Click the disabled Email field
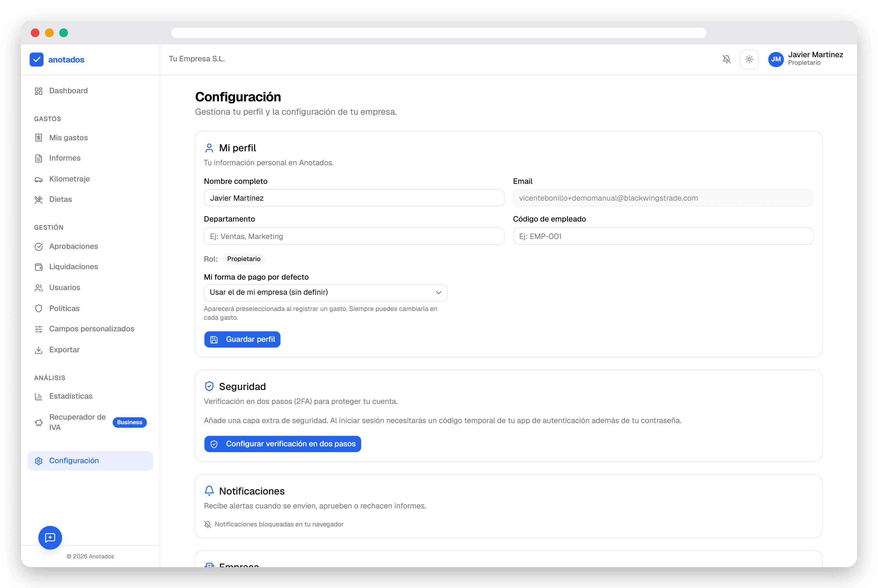878x588 pixels. (663, 198)
